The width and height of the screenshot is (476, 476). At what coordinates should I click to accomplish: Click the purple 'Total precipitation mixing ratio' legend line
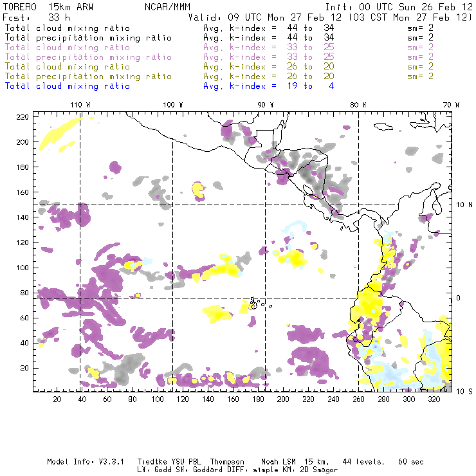tap(88, 57)
